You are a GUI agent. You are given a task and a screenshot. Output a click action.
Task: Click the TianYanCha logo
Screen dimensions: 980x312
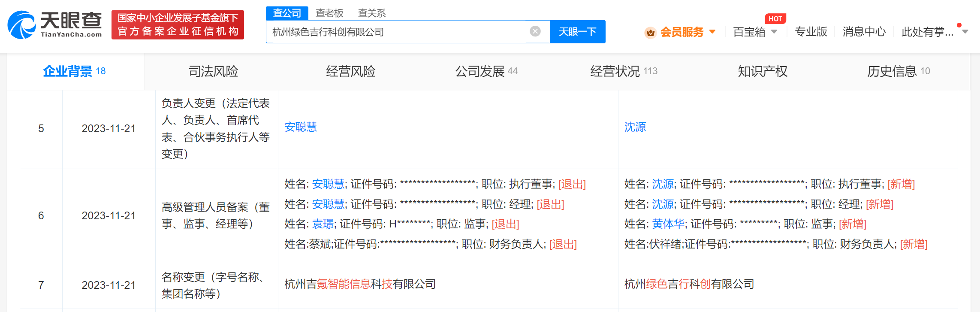(x=55, y=24)
